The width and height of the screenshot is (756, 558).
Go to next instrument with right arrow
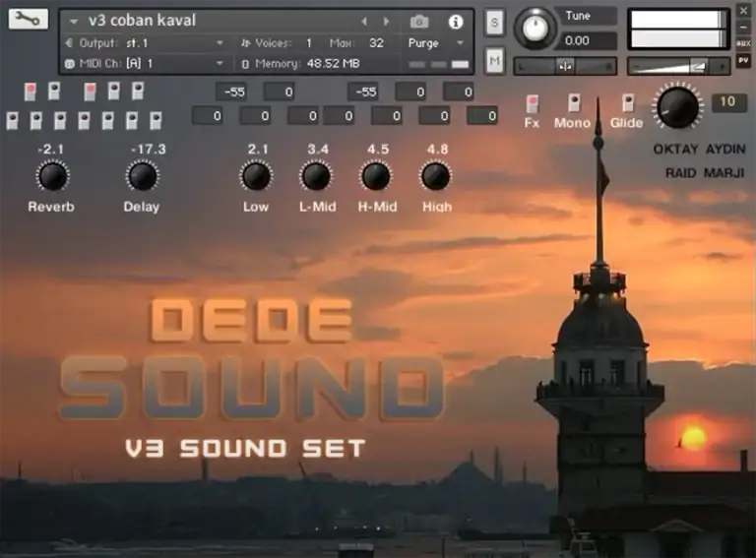386,22
